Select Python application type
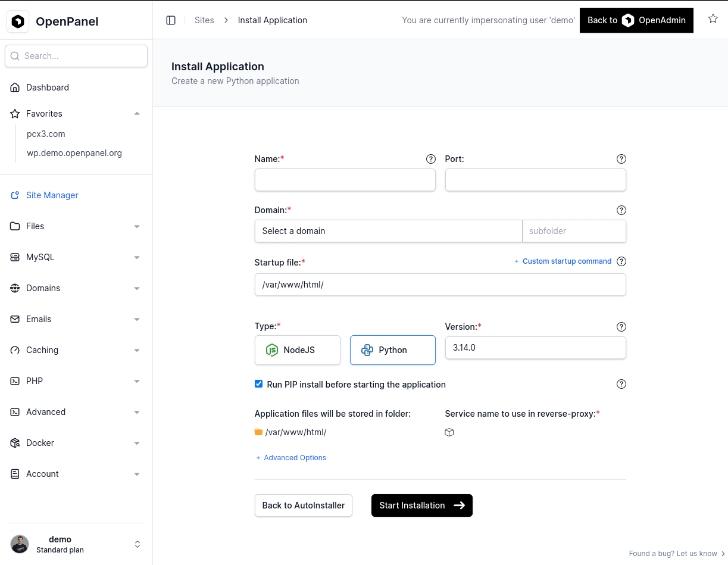The image size is (728, 565). [393, 350]
